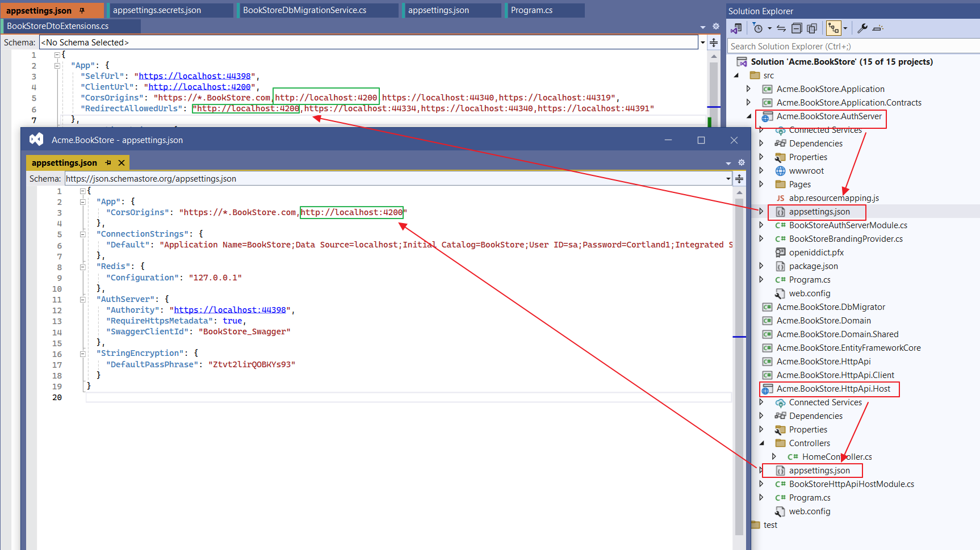Collapse the src folder node

(737, 75)
